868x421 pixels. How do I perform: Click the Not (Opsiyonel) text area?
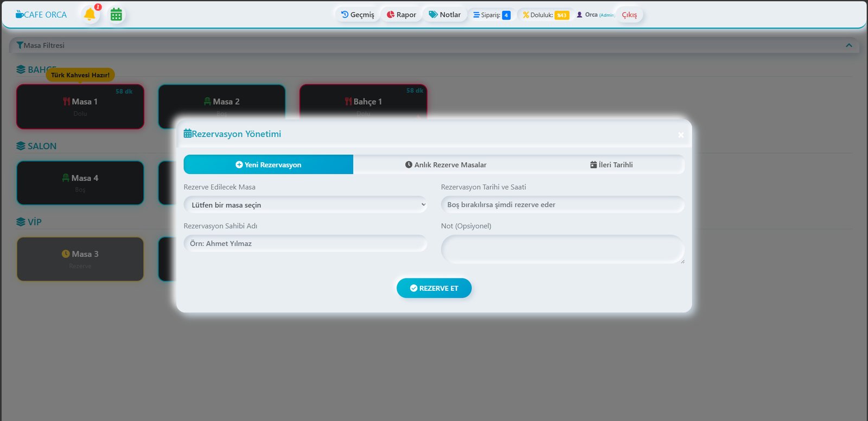563,250
